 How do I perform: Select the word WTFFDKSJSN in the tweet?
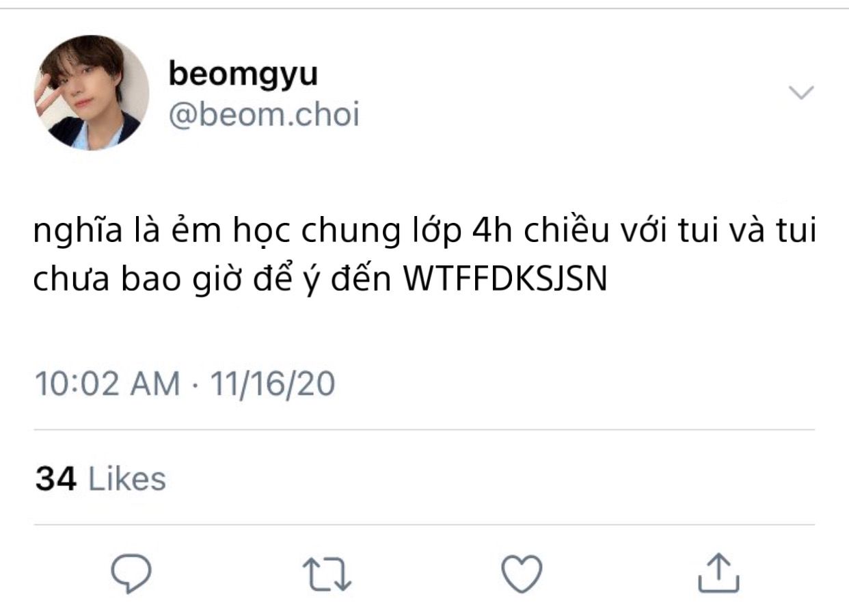(x=506, y=280)
